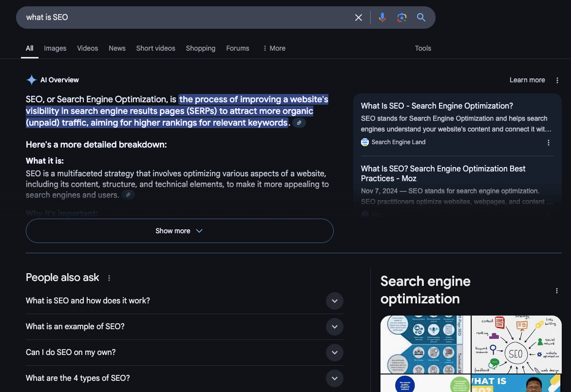
Task: Click the microphone voice search icon
Action: 382,17
